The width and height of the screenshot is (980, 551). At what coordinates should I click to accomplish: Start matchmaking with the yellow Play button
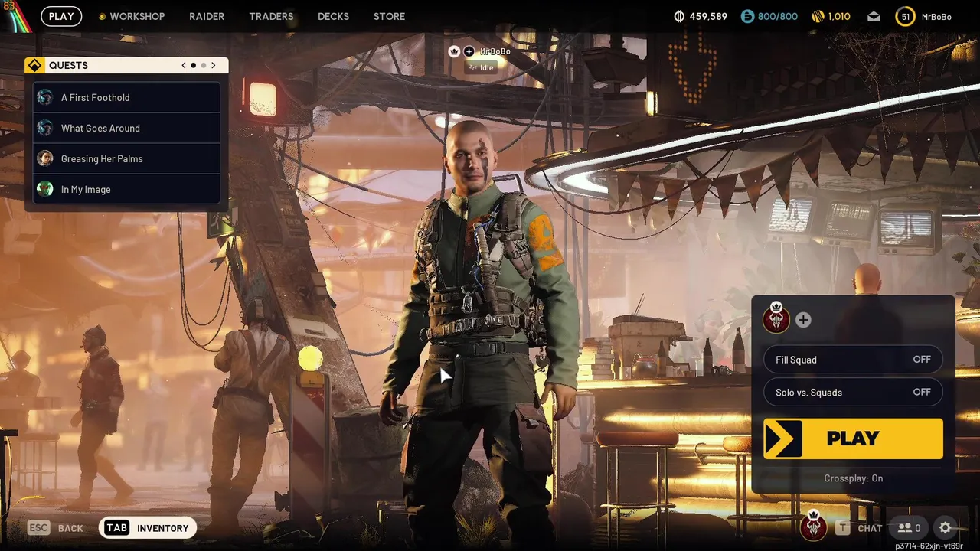pyautogui.click(x=853, y=439)
